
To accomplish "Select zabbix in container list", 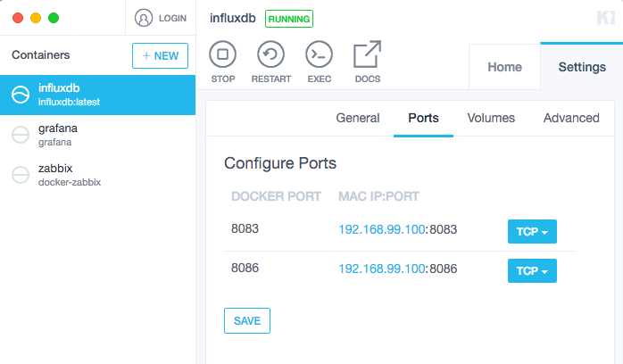I will pos(98,175).
